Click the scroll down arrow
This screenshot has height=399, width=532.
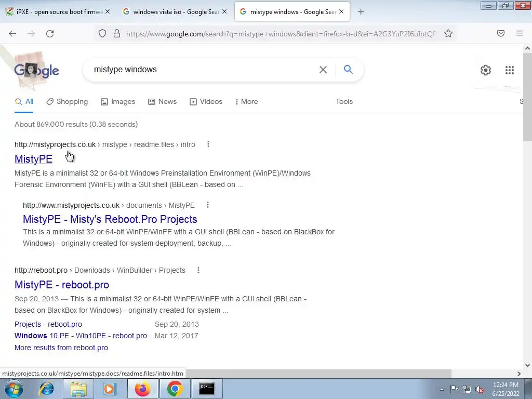coord(527,365)
